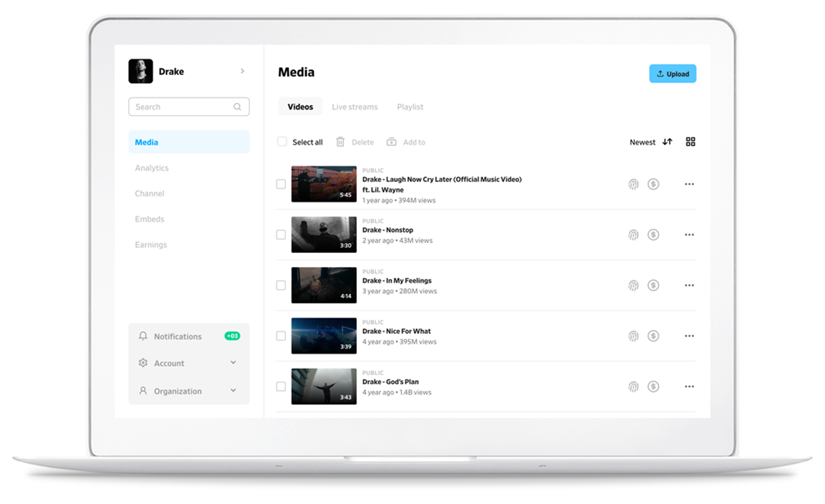Open the three-dot menu for Laugh Now Cry Later
Image resolution: width=825 pixels, height=504 pixels.
(689, 184)
